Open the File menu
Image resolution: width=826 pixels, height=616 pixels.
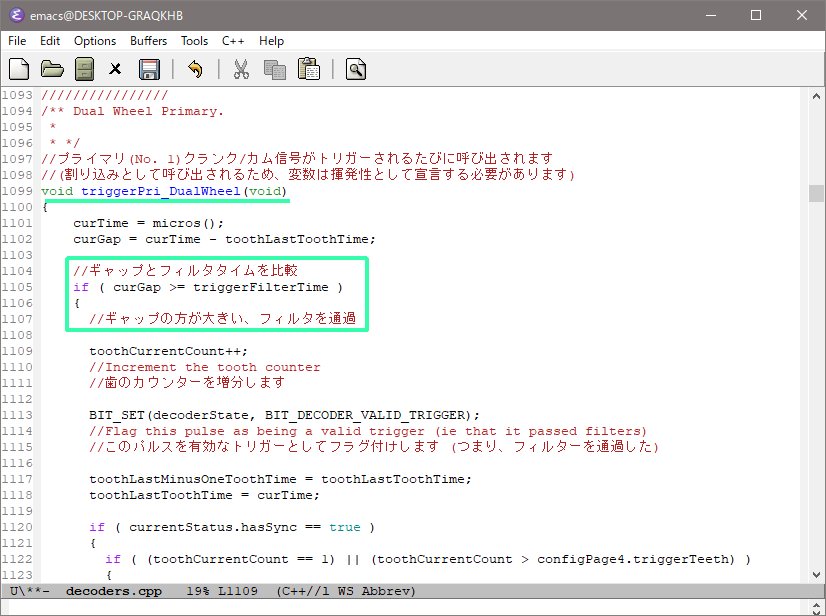coord(17,41)
